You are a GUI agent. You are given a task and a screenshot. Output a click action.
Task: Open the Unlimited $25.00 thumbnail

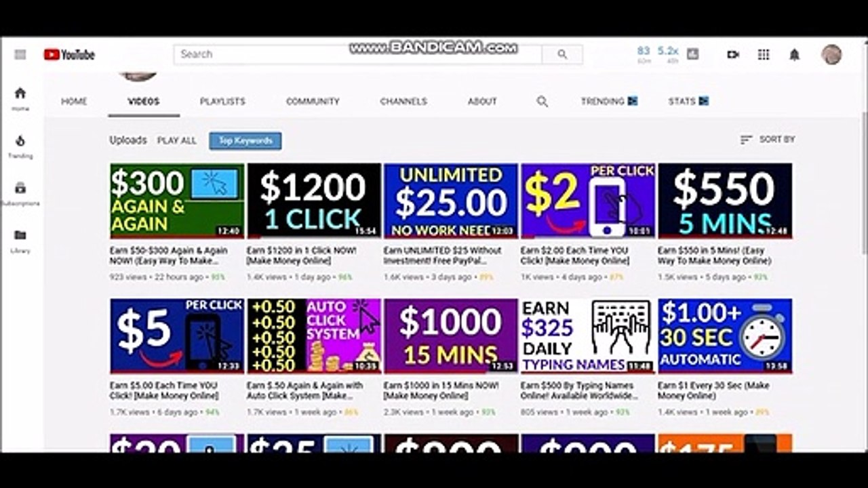(451, 201)
